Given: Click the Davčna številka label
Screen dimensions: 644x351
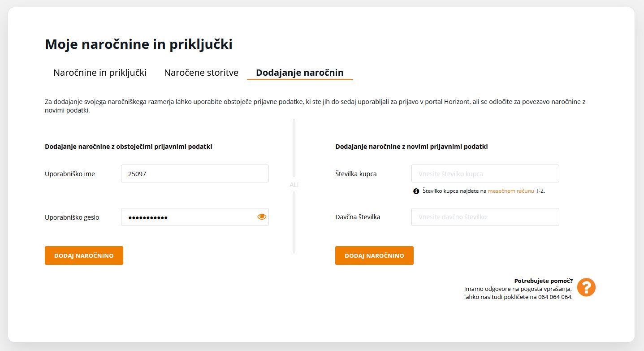Looking at the screenshot, I should [358, 217].
